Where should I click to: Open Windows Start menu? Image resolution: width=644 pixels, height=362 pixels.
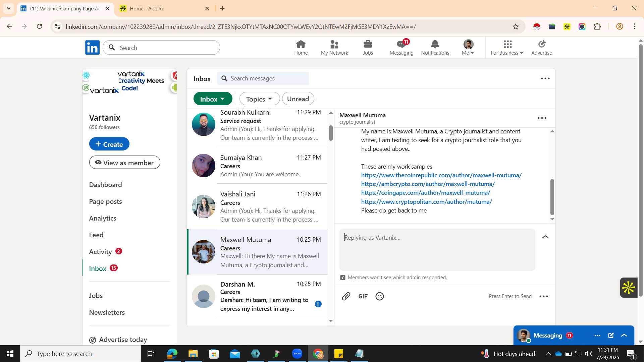click(x=10, y=354)
